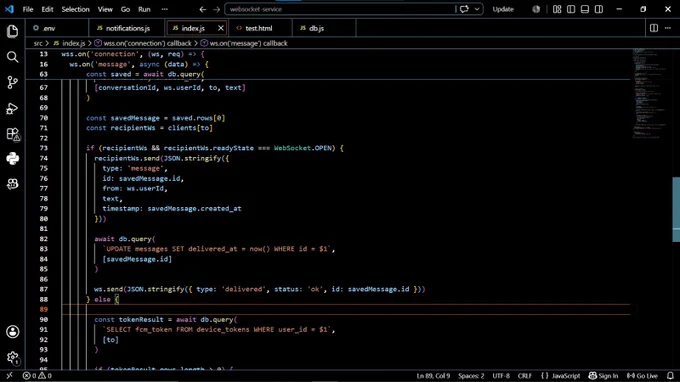Switch to the .env tab

pos(56,28)
